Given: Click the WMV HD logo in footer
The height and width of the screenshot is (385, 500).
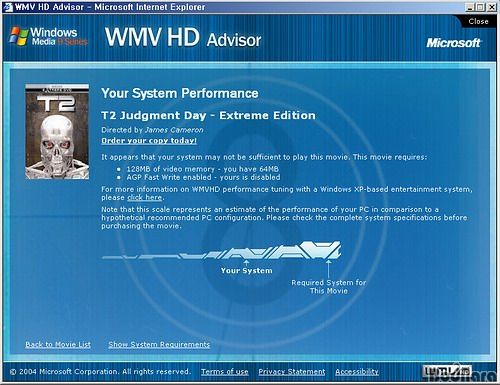Looking at the screenshot, I should tap(447, 371).
